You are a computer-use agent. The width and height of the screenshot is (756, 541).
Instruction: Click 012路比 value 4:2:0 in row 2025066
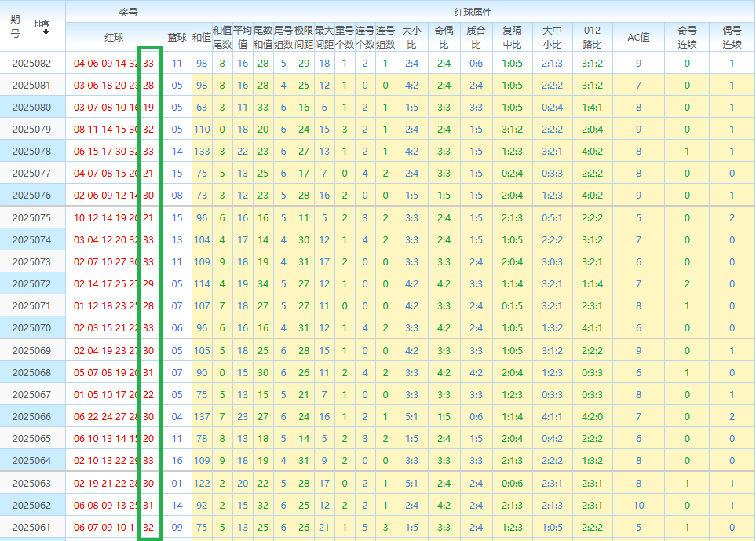(592, 417)
